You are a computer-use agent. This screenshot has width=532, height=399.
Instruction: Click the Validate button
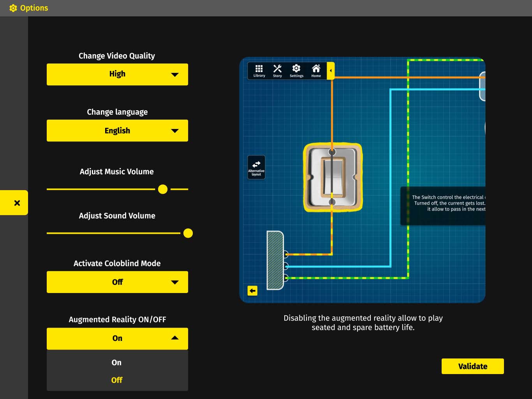472,366
